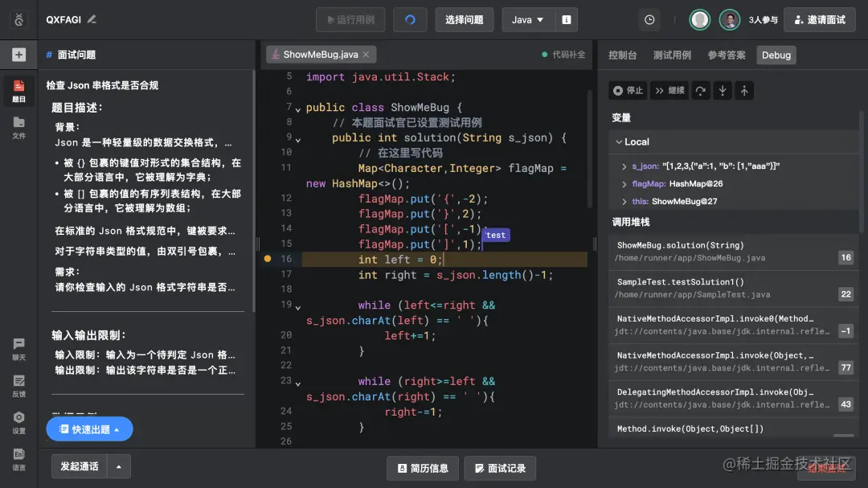This screenshot has width=868, height=488.
Task: Click the Step Out up-arrow debug icon
Action: [x=743, y=90]
